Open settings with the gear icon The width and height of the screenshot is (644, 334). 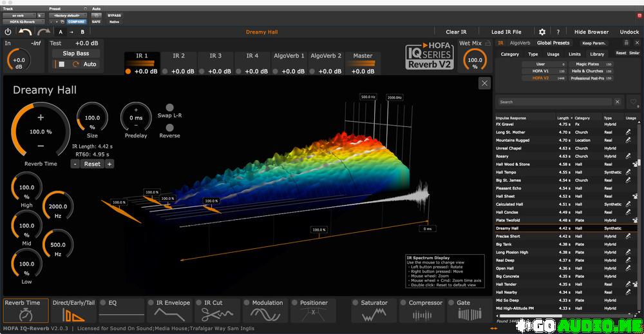(542, 32)
